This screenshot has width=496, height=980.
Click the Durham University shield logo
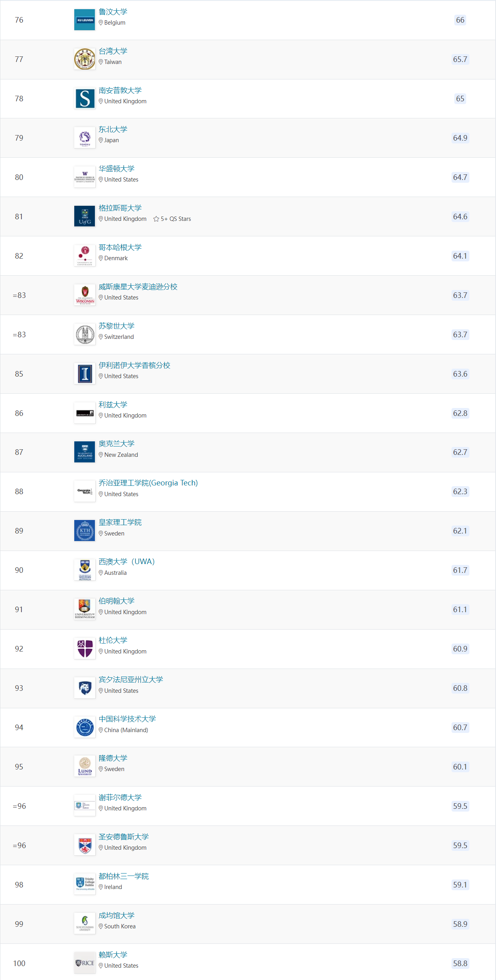85,649
